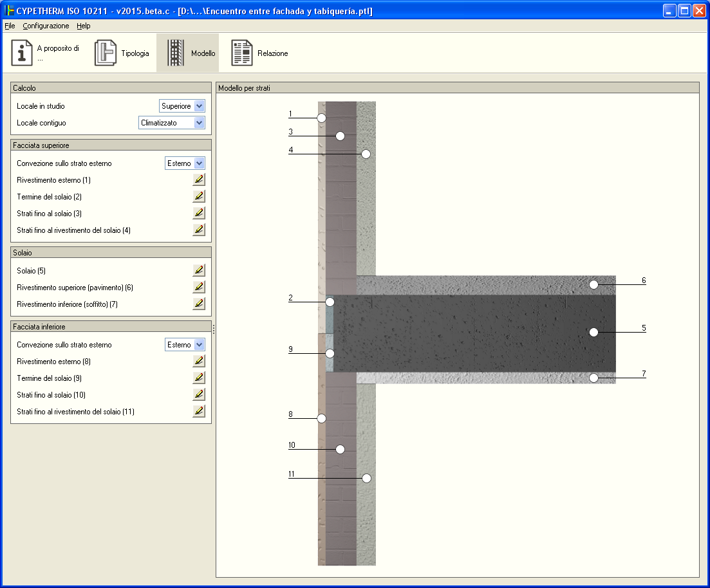Edit Termine del solaio (2) pencil icon

click(199, 196)
